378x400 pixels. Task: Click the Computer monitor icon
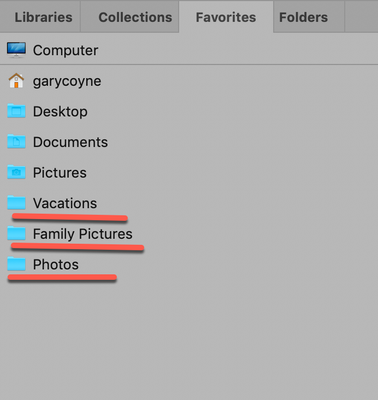click(x=16, y=50)
